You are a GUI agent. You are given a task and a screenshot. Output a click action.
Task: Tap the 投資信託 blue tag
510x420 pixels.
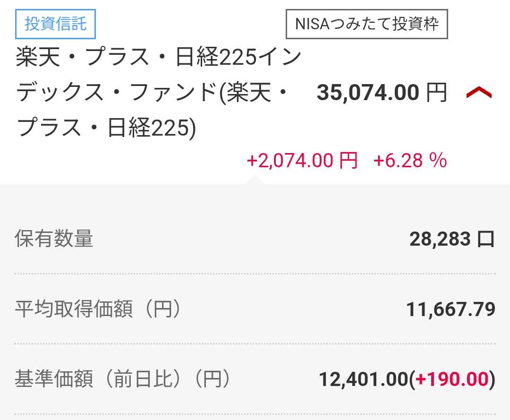coord(55,24)
